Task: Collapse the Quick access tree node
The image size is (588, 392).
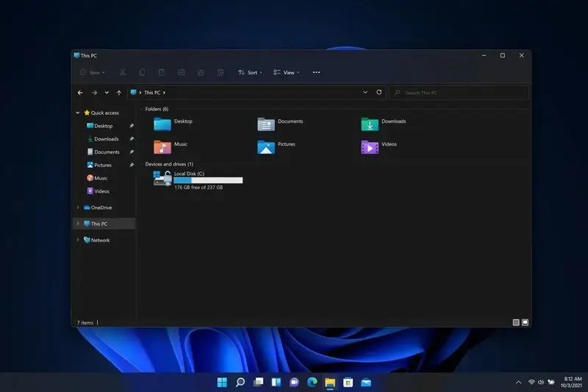Action: pyautogui.click(x=78, y=113)
